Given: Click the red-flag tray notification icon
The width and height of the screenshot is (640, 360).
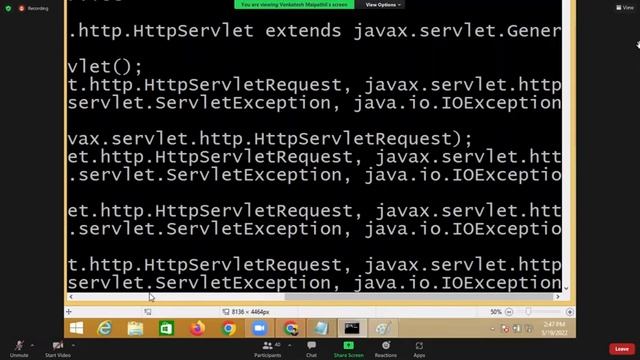Looking at the screenshot, I should tap(505, 329).
